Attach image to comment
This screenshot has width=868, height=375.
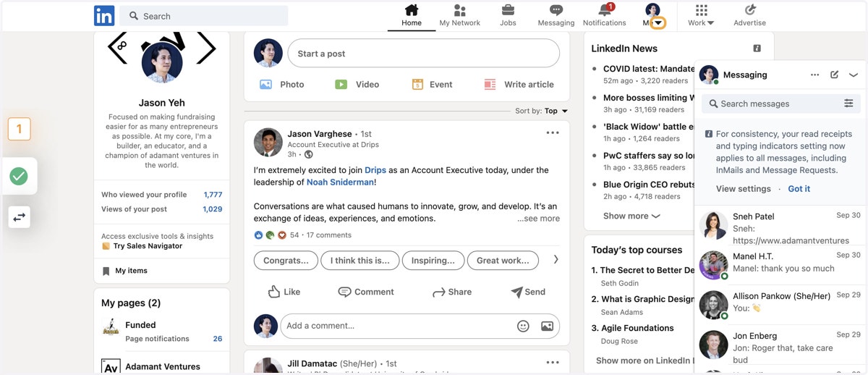pos(547,326)
